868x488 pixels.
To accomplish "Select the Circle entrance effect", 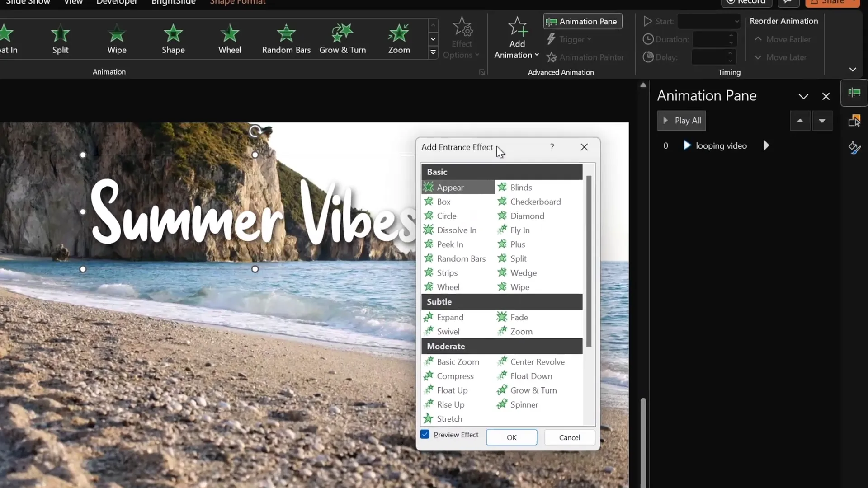I will point(446,216).
